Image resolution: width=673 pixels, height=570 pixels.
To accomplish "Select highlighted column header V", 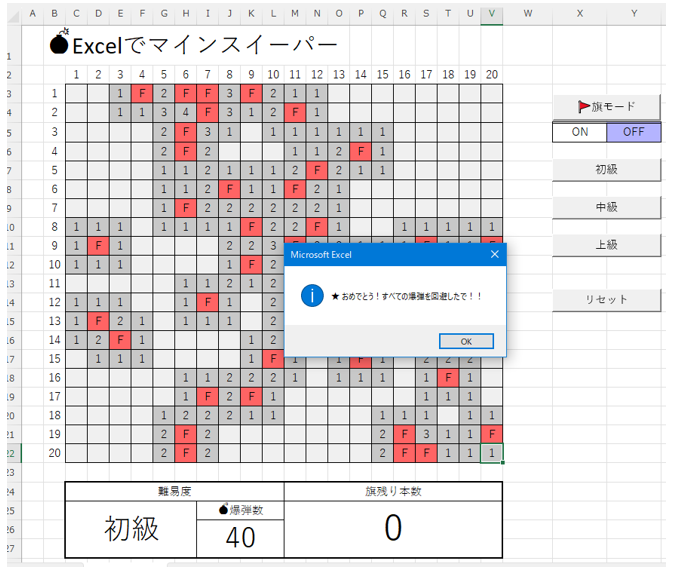I will tap(492, 14).
